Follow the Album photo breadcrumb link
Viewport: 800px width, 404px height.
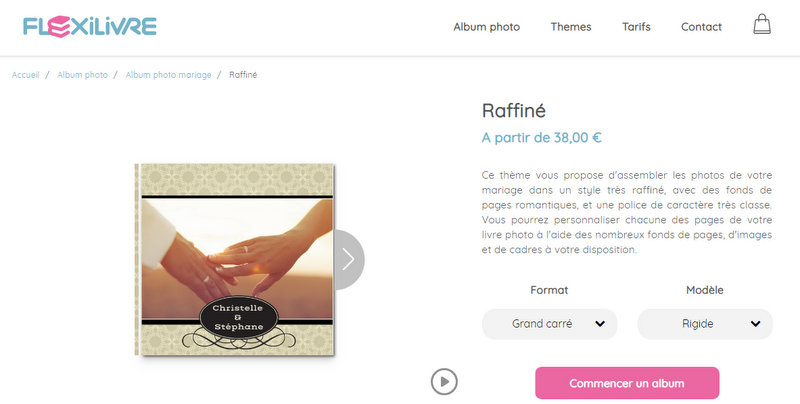[x=83, y=75]
